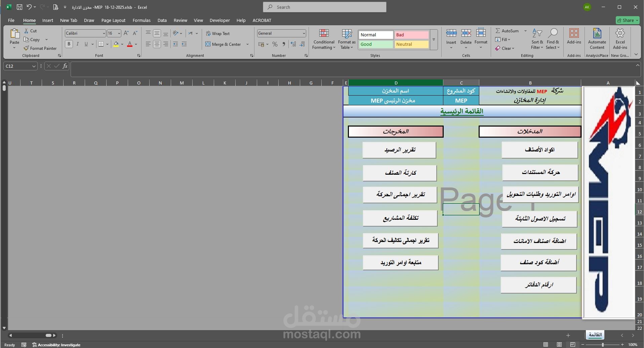Screen dimensions: 644x348
Task: Open the font size dropdown
Action: [x=119, y=33]
